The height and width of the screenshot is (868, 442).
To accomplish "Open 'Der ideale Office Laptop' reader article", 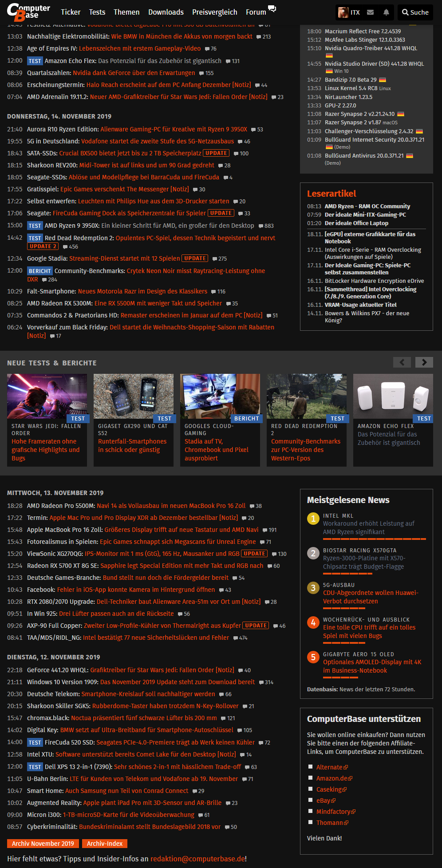I will (356, 223).
